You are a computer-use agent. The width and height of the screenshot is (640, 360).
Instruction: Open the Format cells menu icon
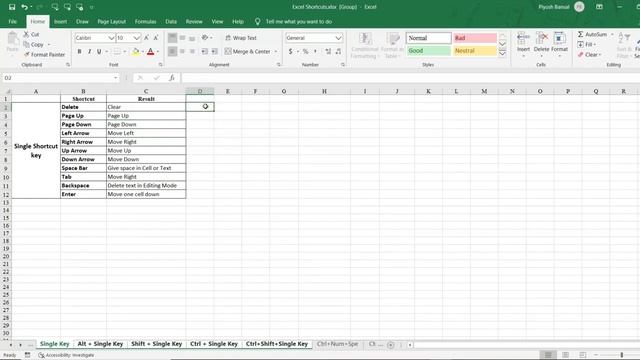coord(559,39)
